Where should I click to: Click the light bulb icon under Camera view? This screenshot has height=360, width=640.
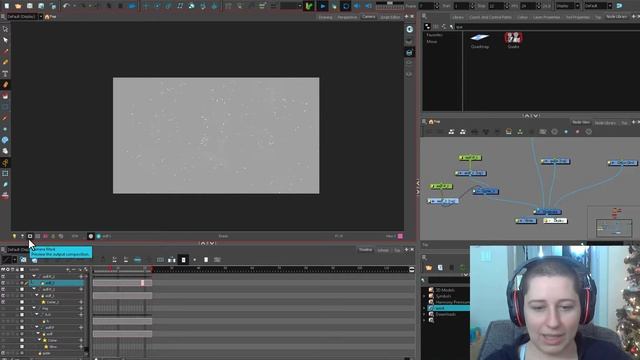pos(14,236)
